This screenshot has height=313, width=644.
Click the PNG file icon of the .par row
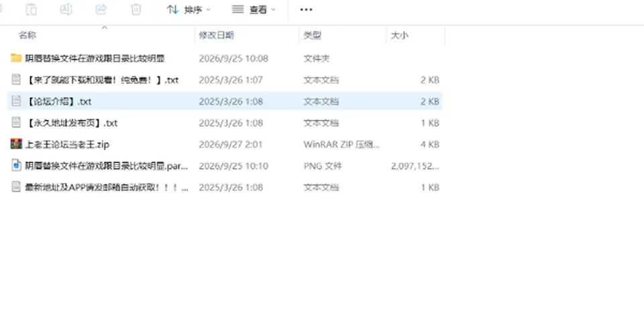pyautogui.click(x=16, y=166)
